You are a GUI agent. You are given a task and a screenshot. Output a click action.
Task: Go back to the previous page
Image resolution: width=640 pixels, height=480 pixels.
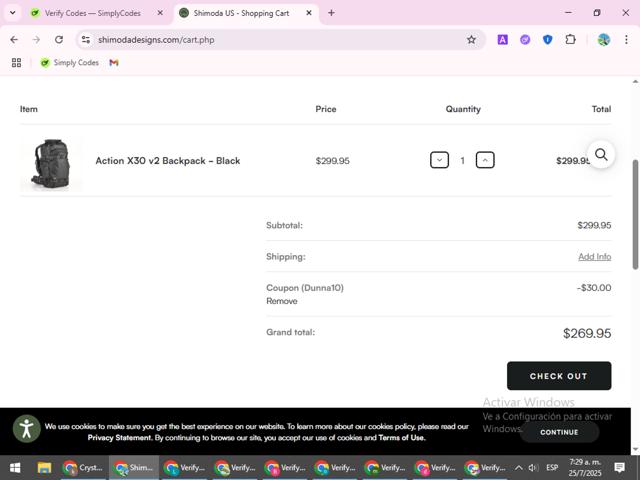coord(14,40)
